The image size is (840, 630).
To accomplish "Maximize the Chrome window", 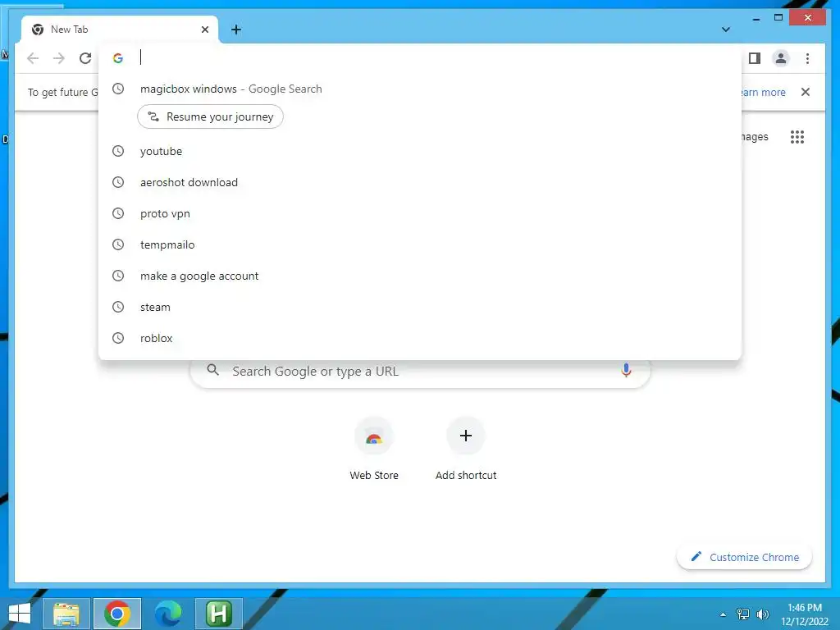I will point(778,18).
